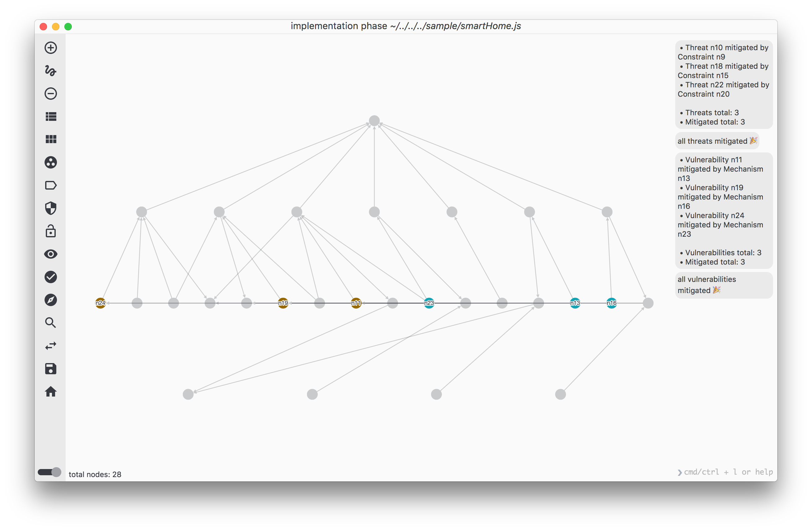
Task: Toggle the eye visibility icon
Action: 50,254
